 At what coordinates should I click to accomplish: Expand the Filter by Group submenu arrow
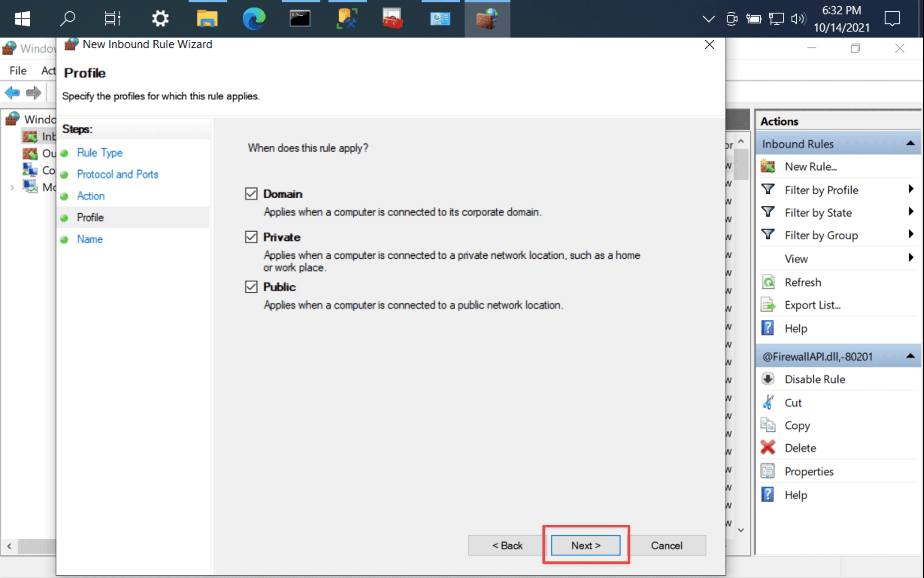click(x=910, y=234)
